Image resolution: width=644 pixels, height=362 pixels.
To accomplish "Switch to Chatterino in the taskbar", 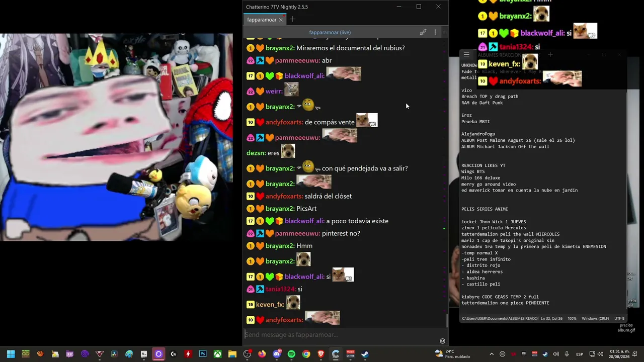I will (x=336, y=354).
